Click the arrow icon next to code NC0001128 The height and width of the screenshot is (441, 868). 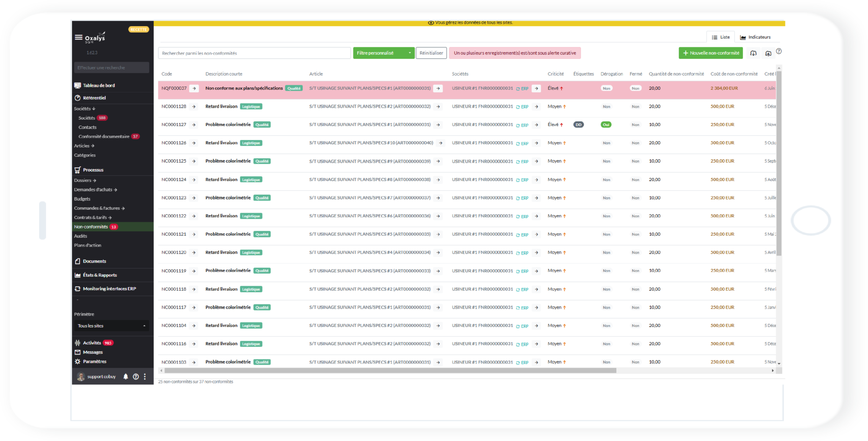point(194,107)
